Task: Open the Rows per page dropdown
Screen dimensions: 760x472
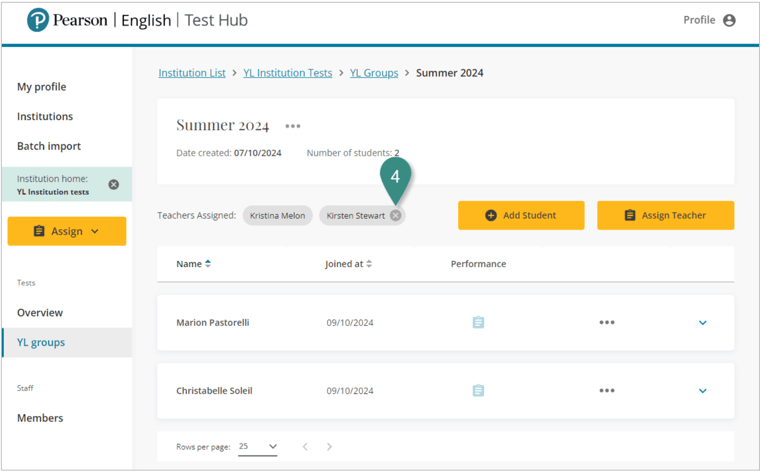Action: [x=258, y=447]
